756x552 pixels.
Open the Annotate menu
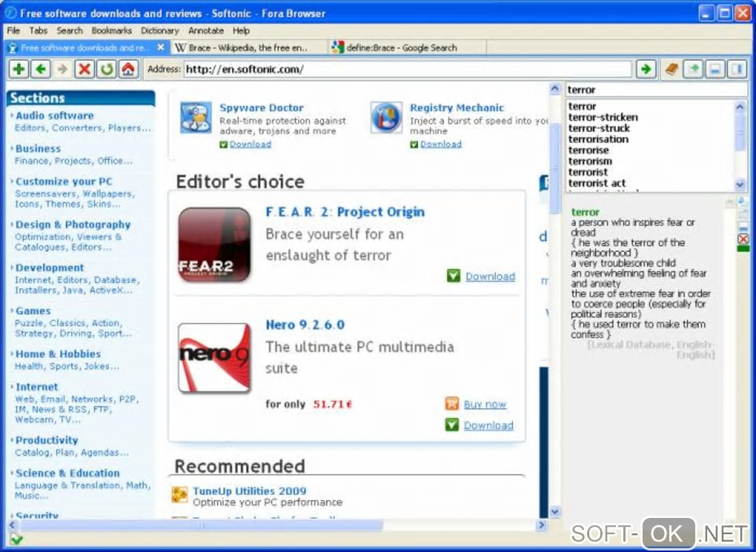(x=206, y=30)
